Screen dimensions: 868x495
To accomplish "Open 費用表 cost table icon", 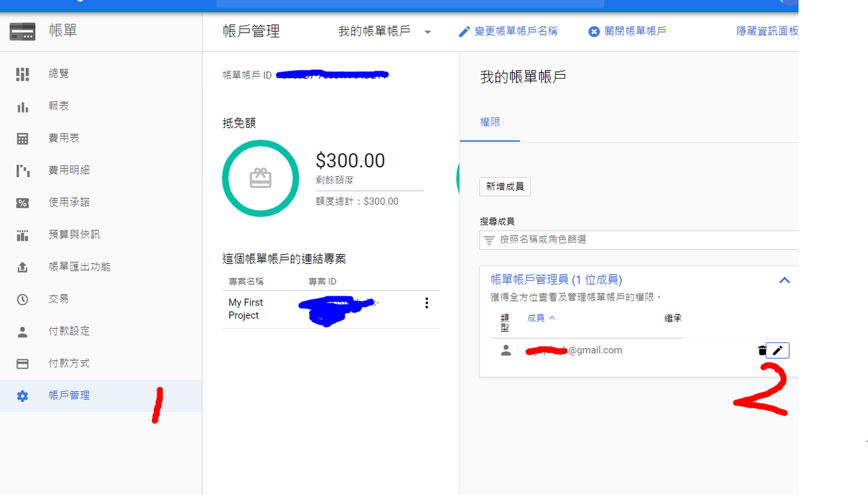I will coord(22,138).
